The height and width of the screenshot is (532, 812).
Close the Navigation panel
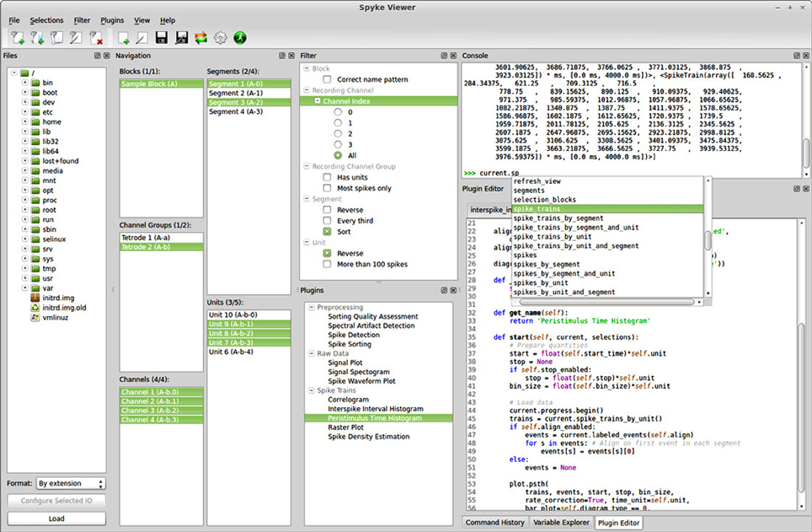[x=291, y=56]
